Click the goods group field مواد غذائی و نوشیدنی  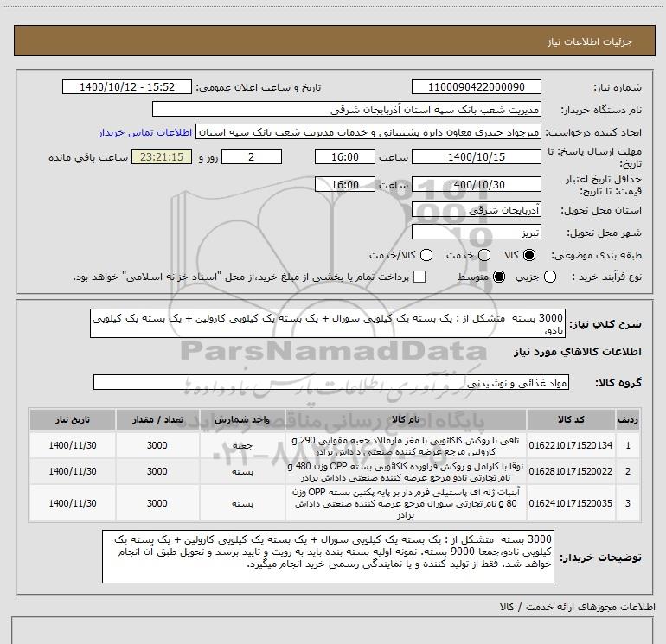[331, 382]
